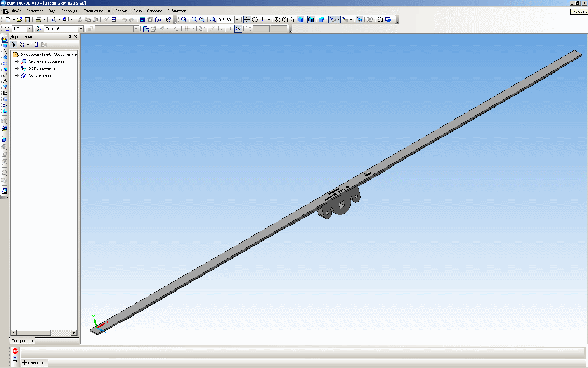This screenshot has height=368, width=588.
Task: Open the Операции menu
Action: click(69, 11)
